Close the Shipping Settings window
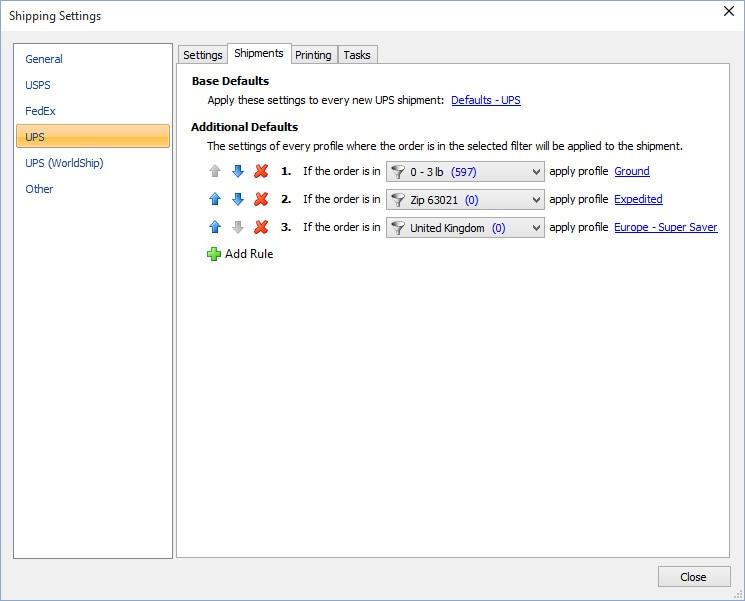 click(729, 11)
